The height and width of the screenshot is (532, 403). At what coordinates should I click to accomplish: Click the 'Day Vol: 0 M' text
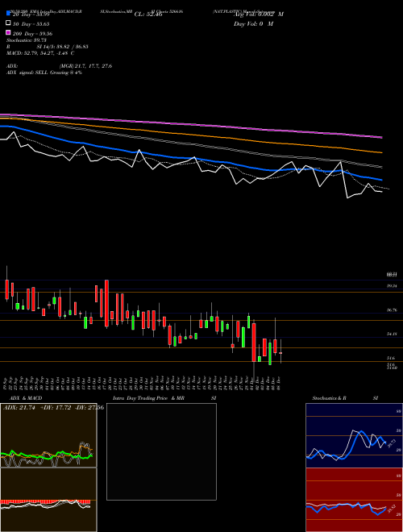(x=253, y=24)
